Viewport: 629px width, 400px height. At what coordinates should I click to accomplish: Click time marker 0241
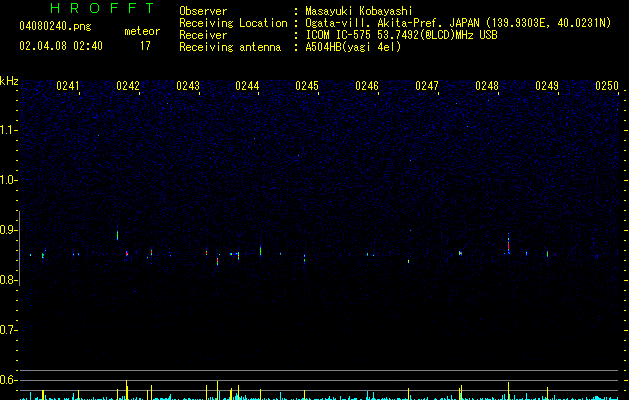(x=67, y=86)
